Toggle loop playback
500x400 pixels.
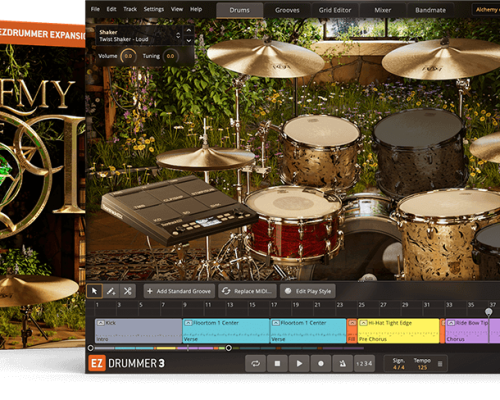coord(255,363)
